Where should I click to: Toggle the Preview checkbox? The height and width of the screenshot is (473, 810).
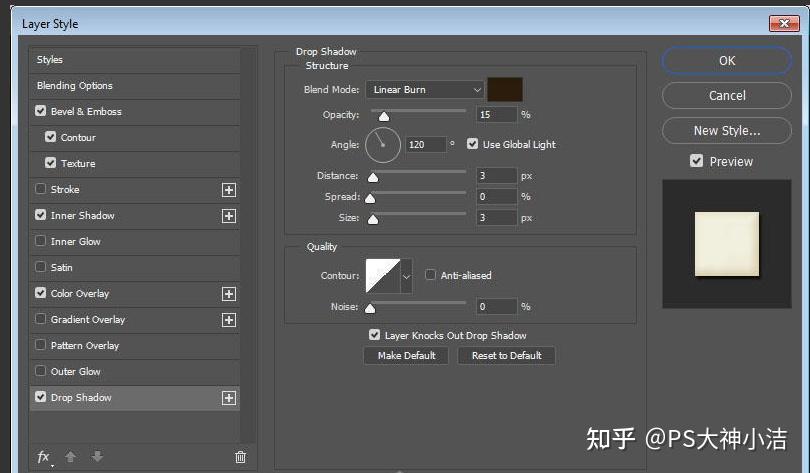(696, 161)
